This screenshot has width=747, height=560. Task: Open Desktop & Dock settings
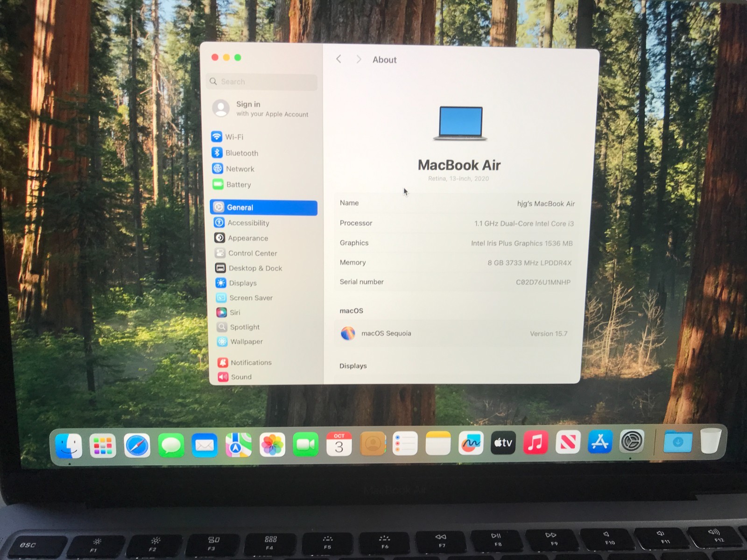[x=255, y=268]
